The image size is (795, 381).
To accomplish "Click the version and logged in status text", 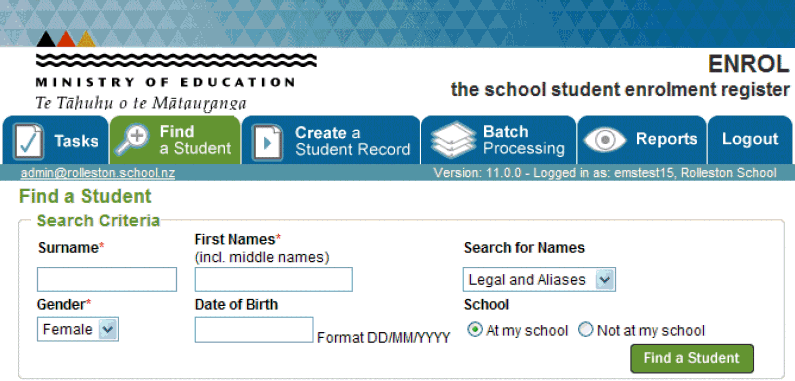I will pos(605,173).
